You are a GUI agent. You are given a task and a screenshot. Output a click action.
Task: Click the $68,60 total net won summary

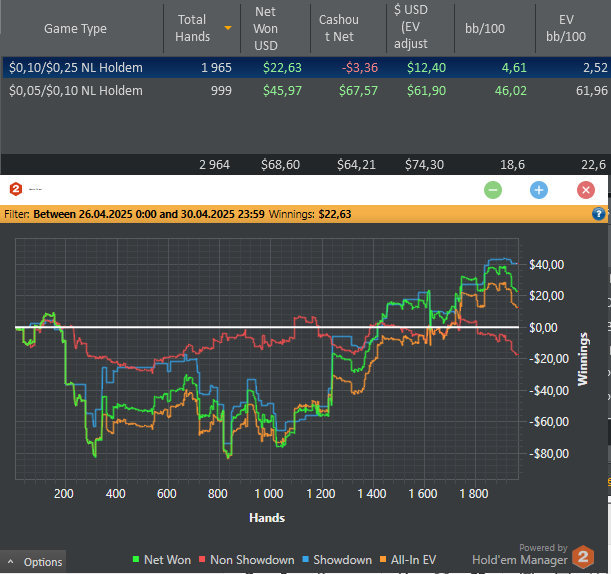281,164
